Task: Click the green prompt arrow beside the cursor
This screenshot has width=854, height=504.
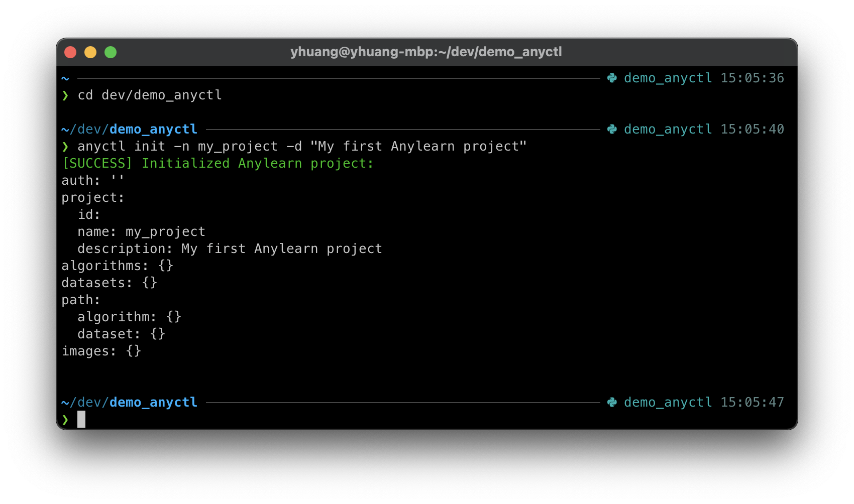Action: coord(65,420)
